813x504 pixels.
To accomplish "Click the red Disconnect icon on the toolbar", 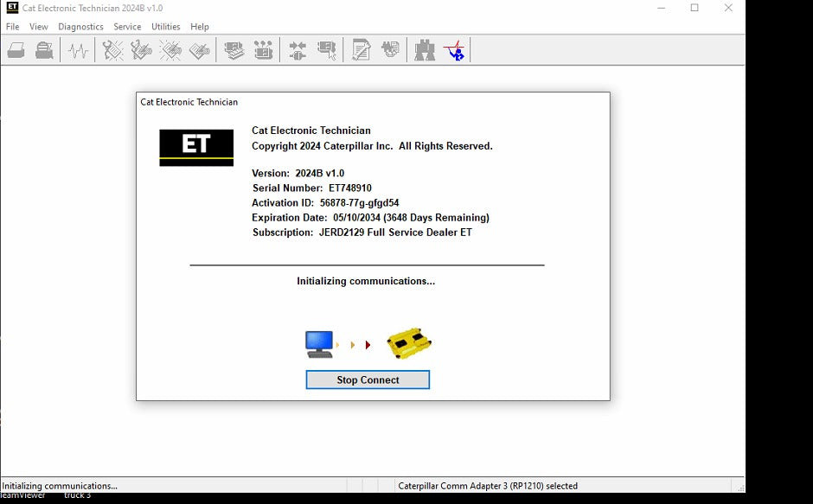I will [453, 49].
